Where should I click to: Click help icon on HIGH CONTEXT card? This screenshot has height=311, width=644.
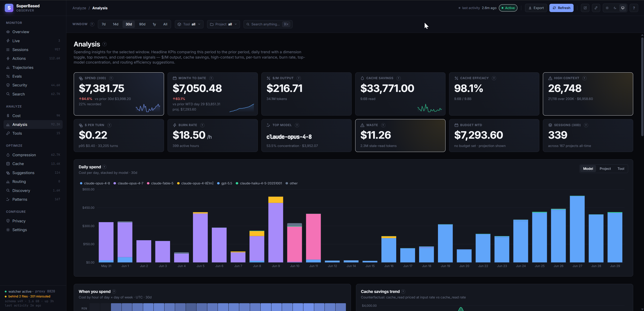click(x=584, y=78)
